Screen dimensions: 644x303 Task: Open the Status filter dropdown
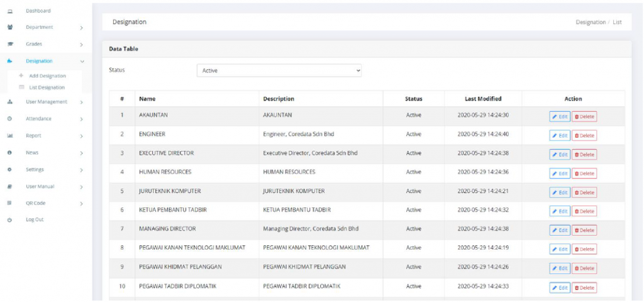(279, 71)
